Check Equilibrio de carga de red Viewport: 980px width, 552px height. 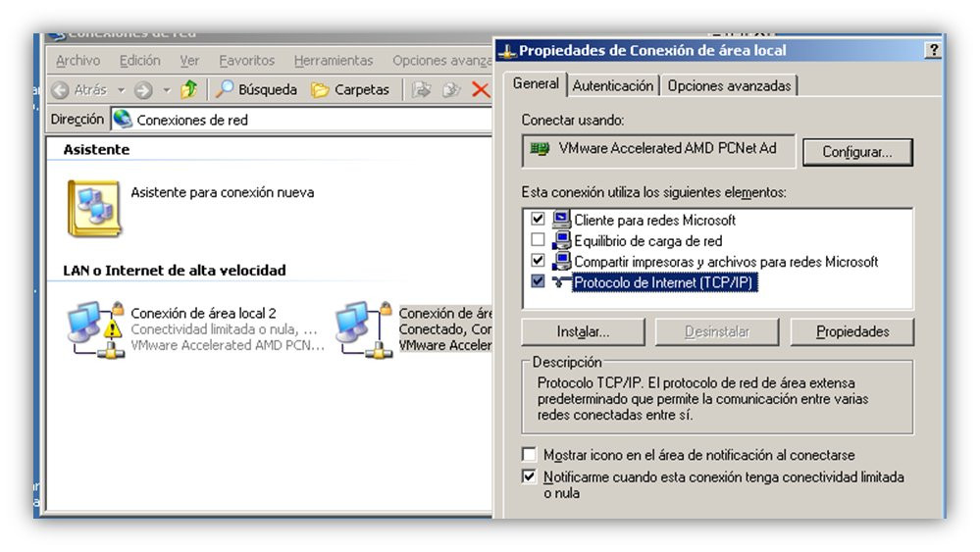538,240
